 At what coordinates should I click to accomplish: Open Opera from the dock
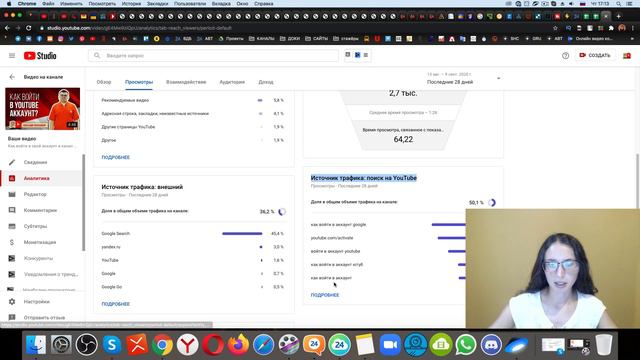click(213, 344)
